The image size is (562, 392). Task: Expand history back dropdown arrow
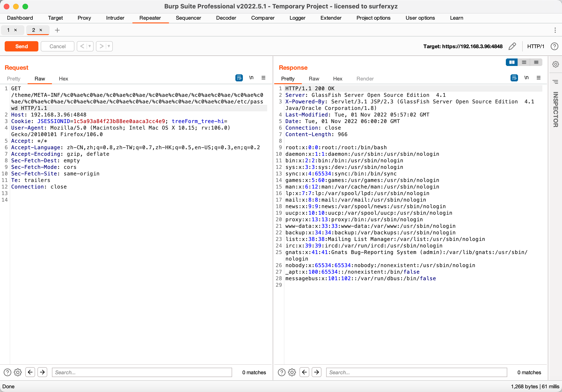[90, 46]
